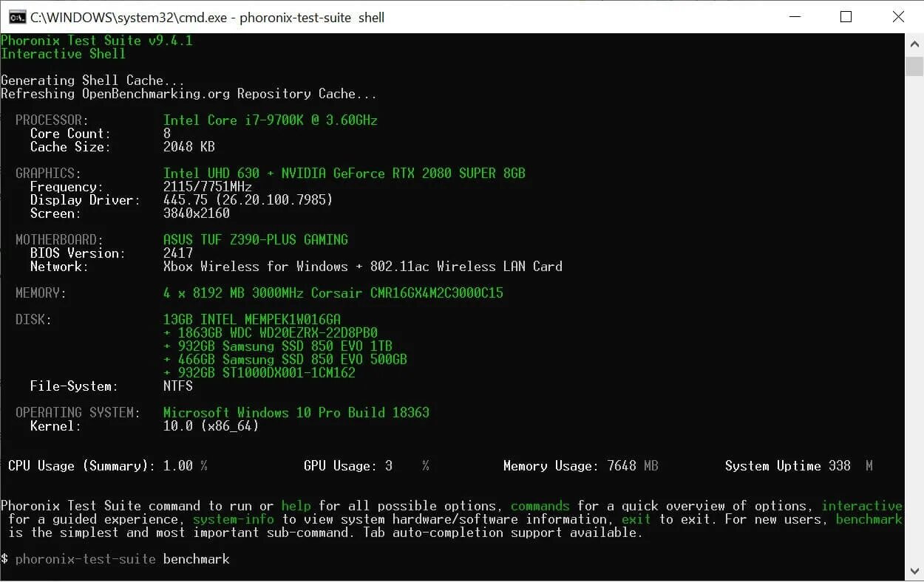Click the scrollbar down arrow
The width and height of the screenshot is (924, 582).
click(x=914, y=571)
